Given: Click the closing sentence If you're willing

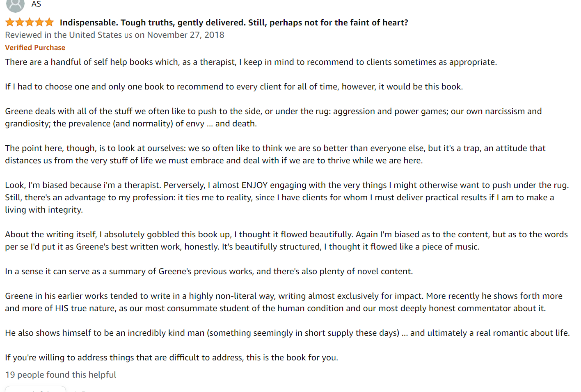Looking at the screenshot, I should tap(172, 358).
